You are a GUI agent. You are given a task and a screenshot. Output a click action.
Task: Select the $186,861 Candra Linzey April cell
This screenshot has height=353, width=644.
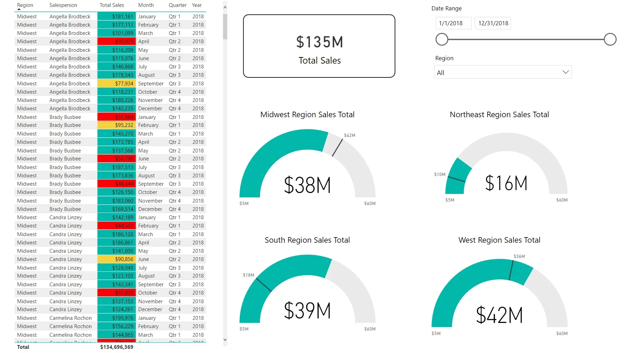117,242
